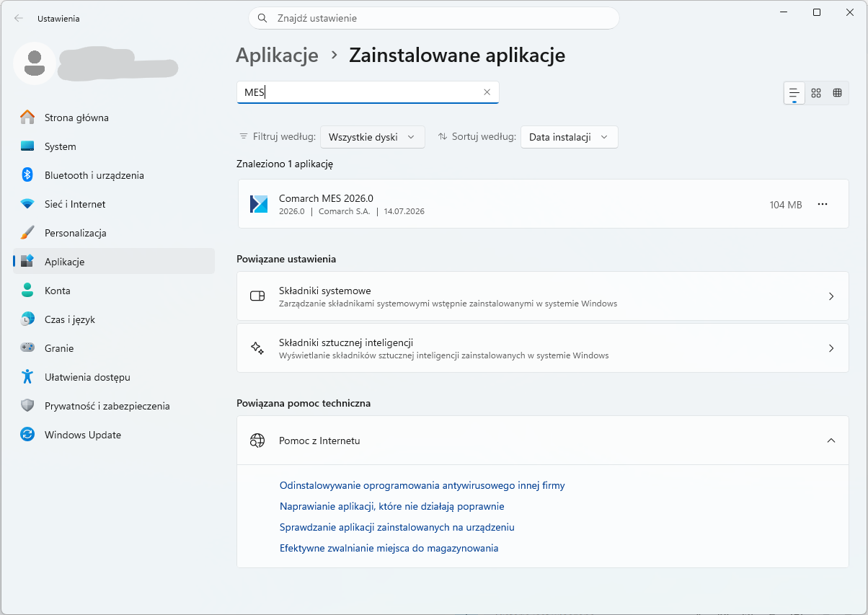Image resolution: width=868 pixels, height=615 pixels.
Task: Click the shield icon for Prywatność
Action: (x=27, y=406)
